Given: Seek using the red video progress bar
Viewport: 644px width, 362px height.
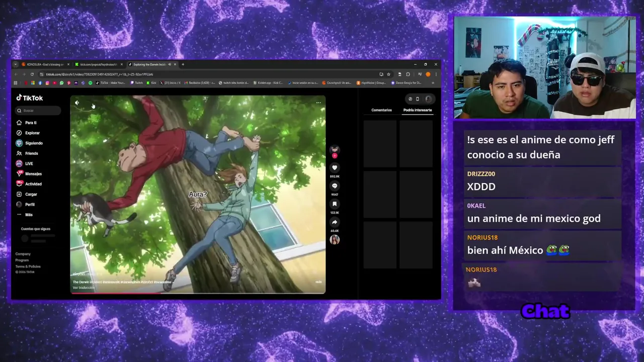Looking at the screenshot, I should 198,293.
